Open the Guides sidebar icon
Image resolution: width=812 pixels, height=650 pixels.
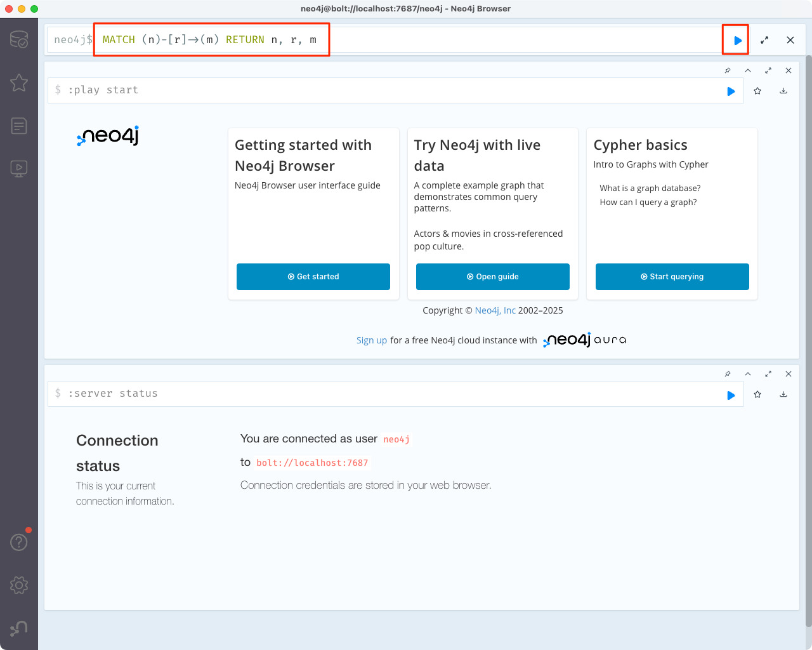tap(19, 169)
